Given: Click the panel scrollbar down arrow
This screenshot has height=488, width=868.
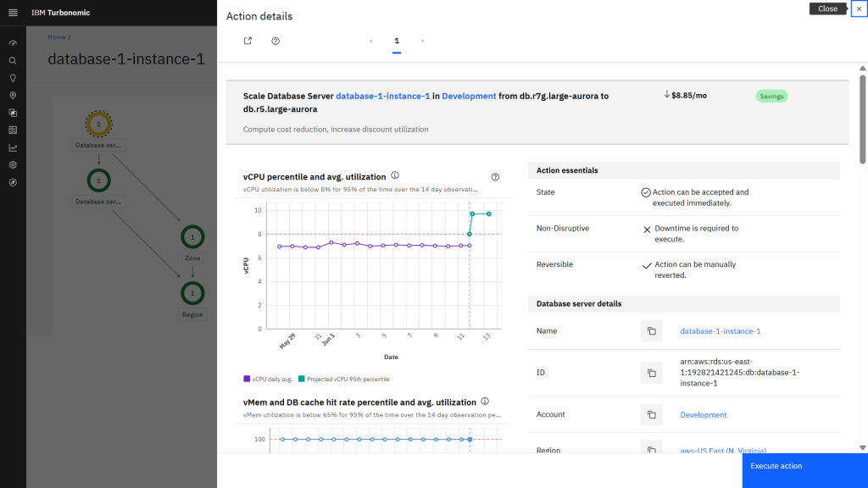Looking at the screenshot, I should (862, 447).
